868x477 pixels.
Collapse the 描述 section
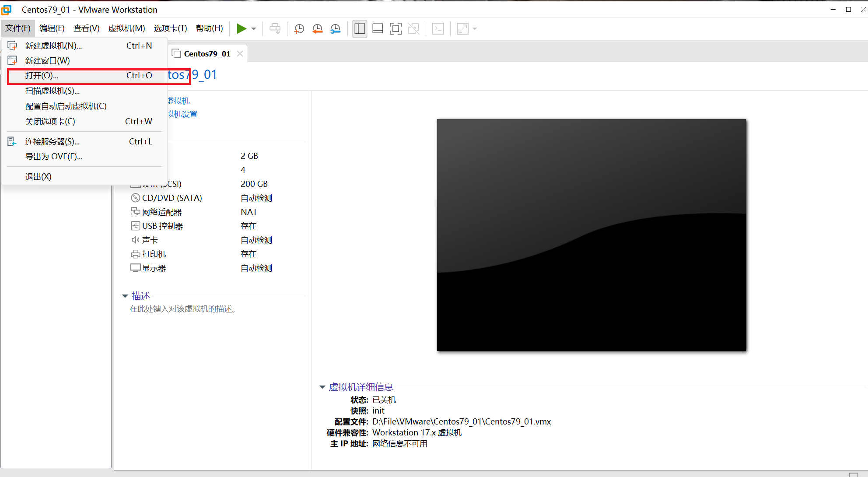click(x=125, y=296)
